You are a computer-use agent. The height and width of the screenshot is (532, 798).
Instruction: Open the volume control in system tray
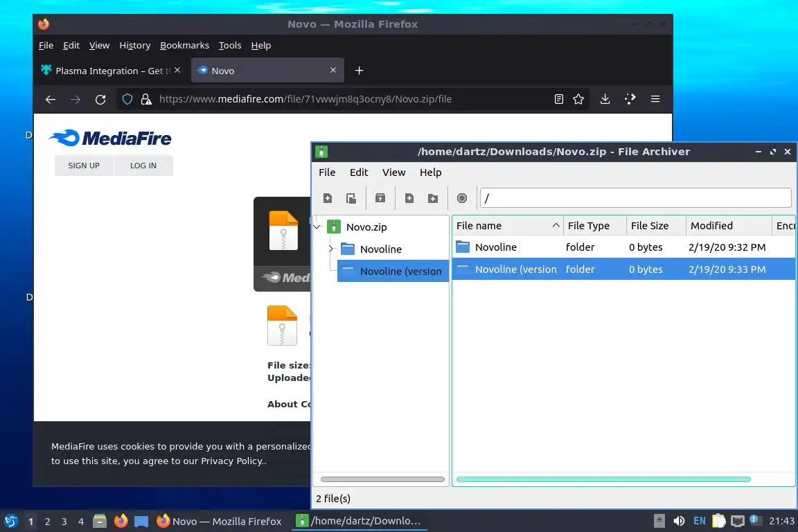coord(679,521)
